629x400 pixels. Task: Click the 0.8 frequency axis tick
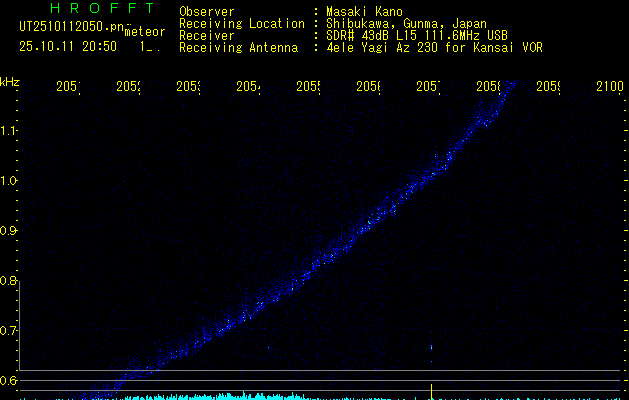coord(9,281)
